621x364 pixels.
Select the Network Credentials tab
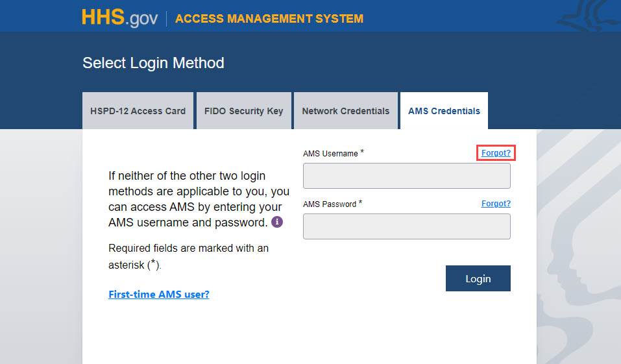pos(345,111)
